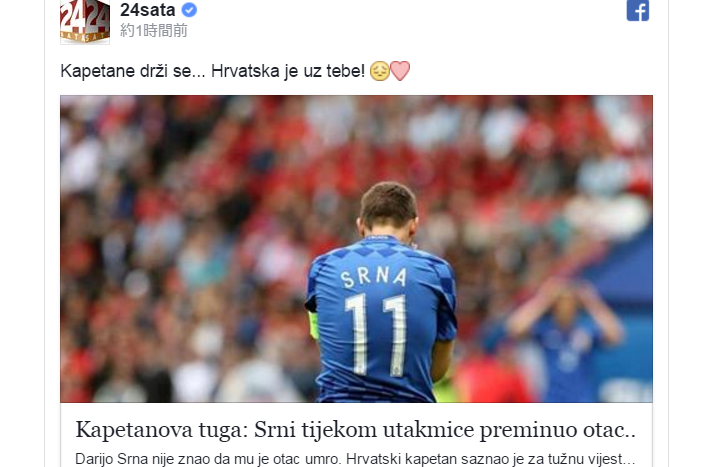The height and width of the screenshot is (467, 709).
Task: Open headline Kapetanova tuga article link
Action: pos(355,429)
